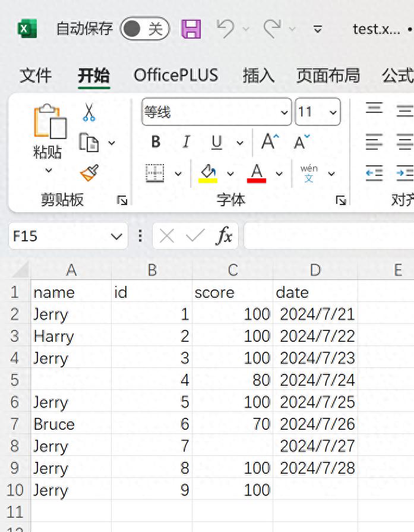414x532 pixels.
Task: Click the three-dot formula bar handle
Action: [x=140, y=236]
